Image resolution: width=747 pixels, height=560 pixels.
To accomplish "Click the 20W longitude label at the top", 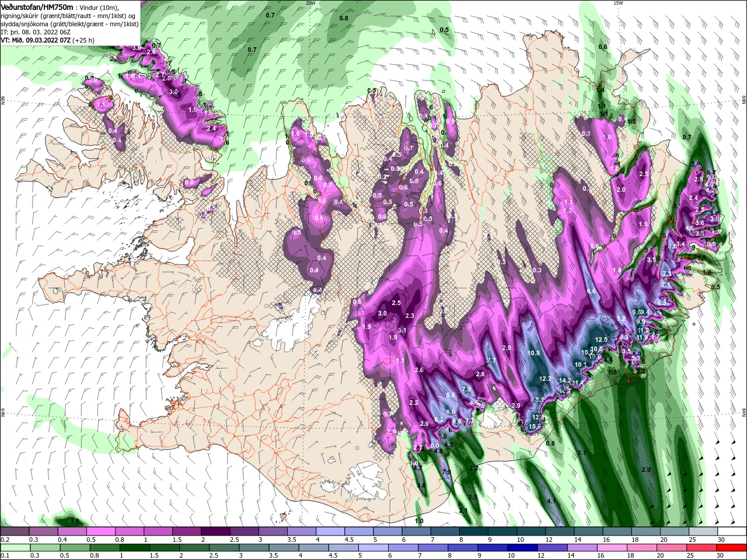I will 310,3.
